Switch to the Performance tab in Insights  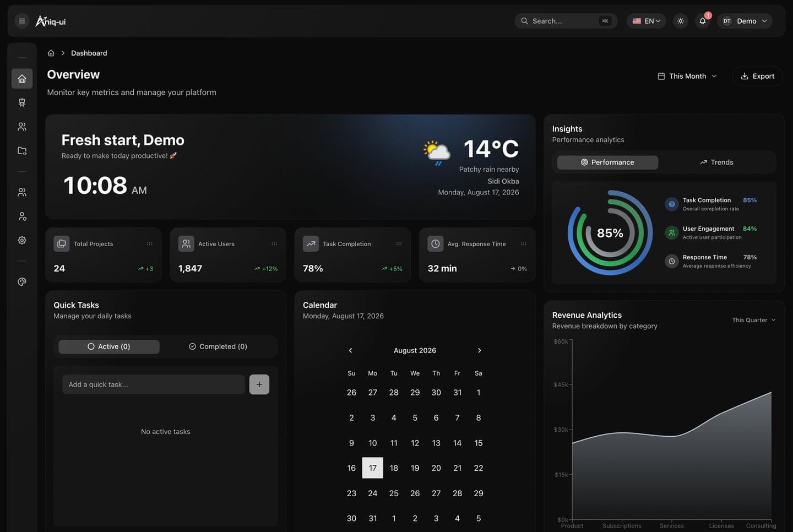coord(607,162)
